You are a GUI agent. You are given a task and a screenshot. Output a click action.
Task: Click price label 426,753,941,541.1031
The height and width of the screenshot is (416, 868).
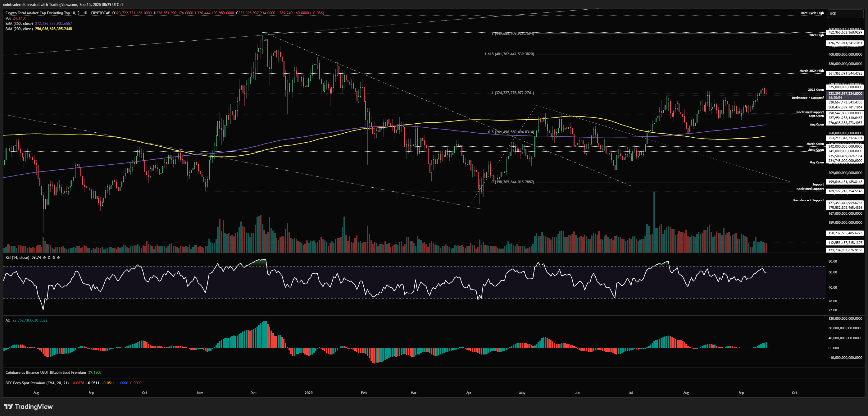(x=845, y=43)
